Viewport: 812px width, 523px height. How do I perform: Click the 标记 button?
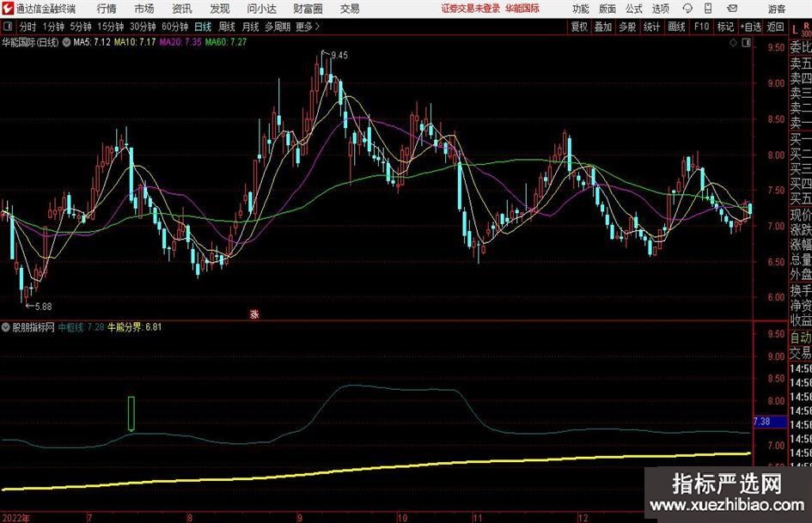point(725,27)
